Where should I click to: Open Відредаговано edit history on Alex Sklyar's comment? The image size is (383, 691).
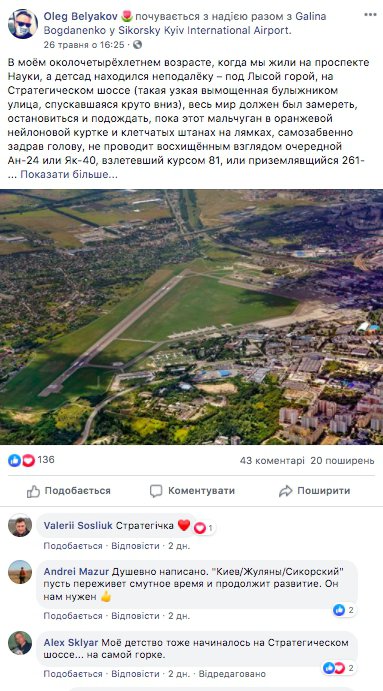[232, 674]
